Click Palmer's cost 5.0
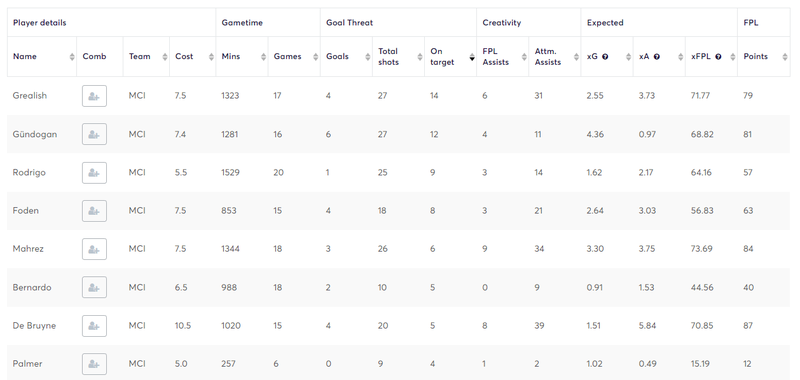 pos(181,364)
